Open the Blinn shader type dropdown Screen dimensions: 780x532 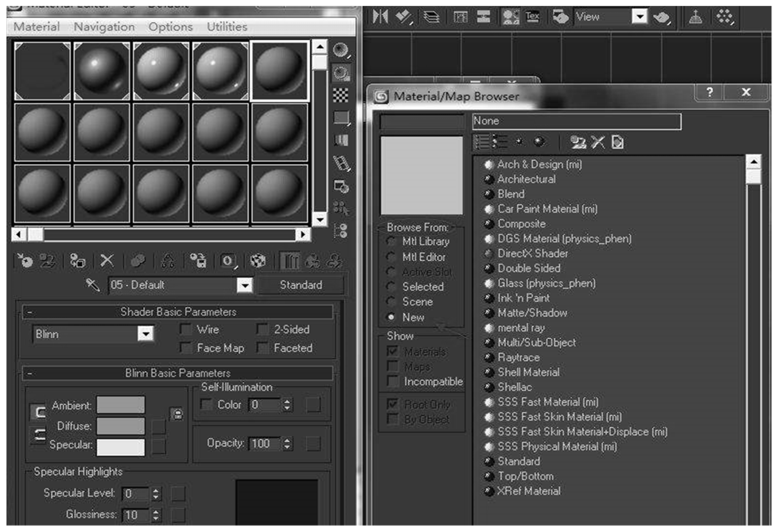(146, 334)
